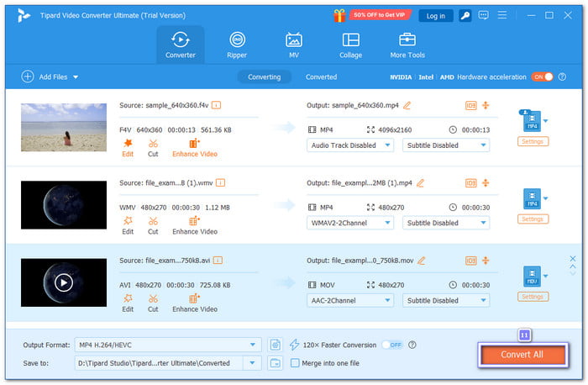Open More Tools toolbox
The width and height of the screenshot is (588, 385).
(407, 45)
